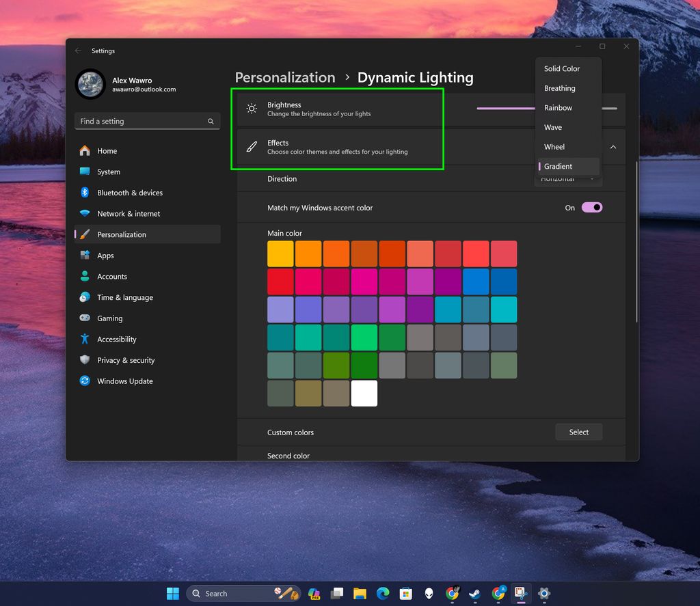The image size is (700, 606).
Task: Open the Snipping Tool from the taskbar
Action: 520,593
